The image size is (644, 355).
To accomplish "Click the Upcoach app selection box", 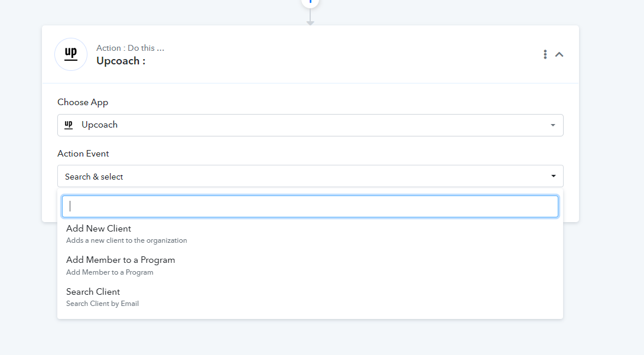I will click(310, 125).
